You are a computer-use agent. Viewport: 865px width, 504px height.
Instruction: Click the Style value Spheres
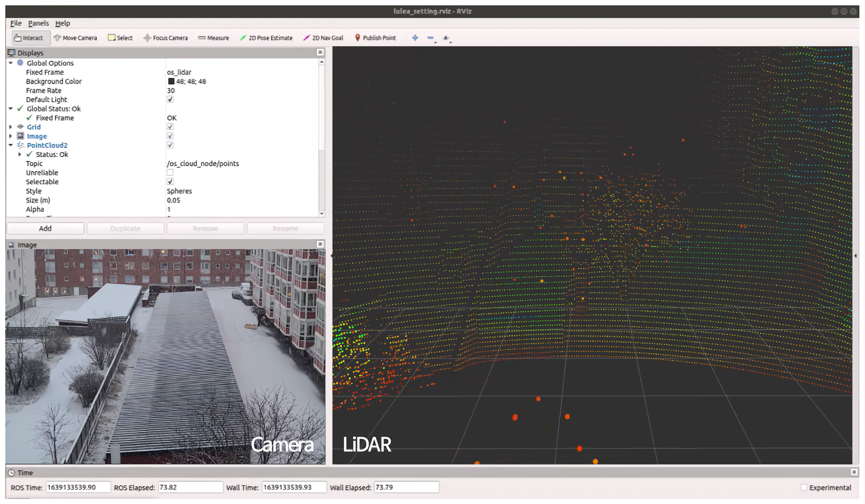[x=179, y=191]
